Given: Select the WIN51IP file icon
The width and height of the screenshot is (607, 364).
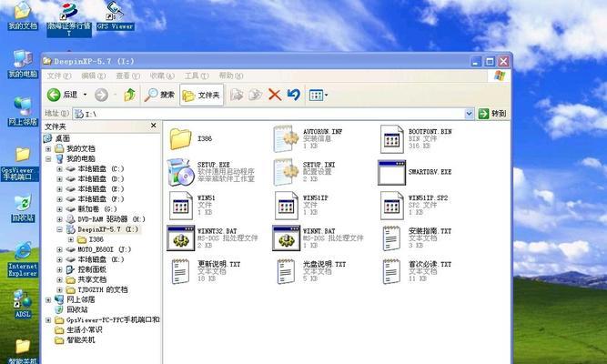Looking at the screenshot, I should (286, 206).
